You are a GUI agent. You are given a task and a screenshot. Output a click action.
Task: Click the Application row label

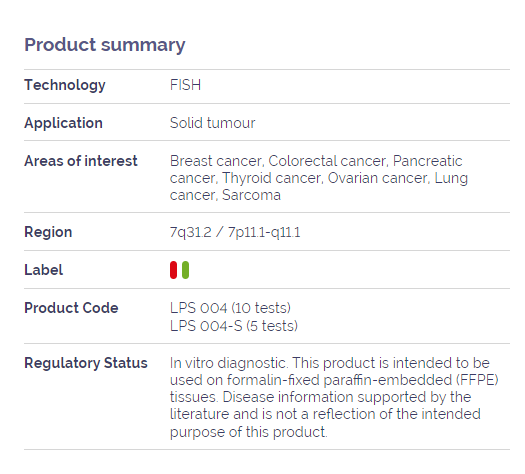point(63,123)
